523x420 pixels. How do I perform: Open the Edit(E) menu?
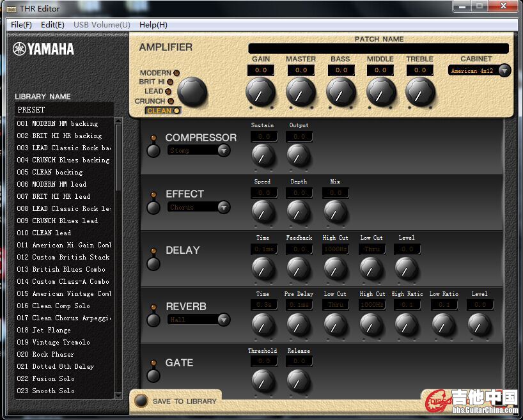(52, 25)
